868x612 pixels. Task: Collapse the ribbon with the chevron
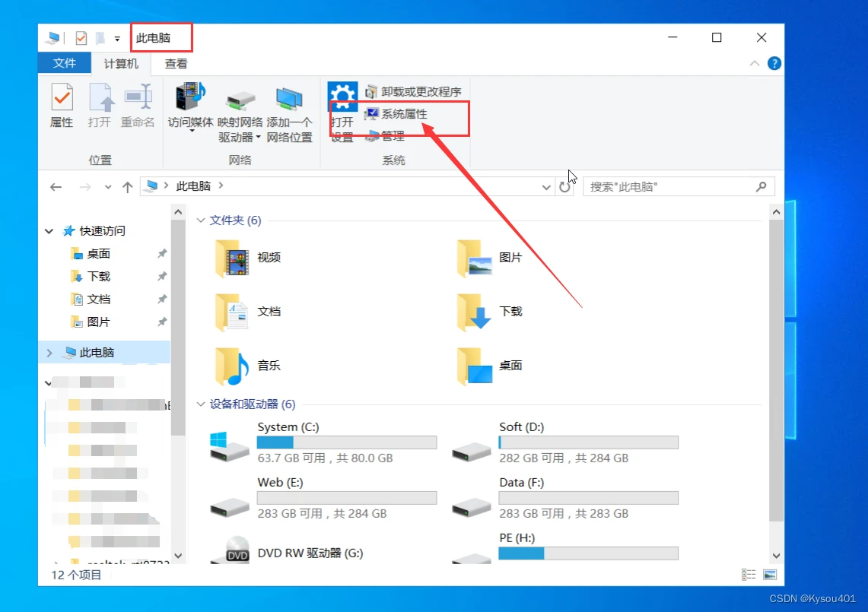tap(754, 64)
